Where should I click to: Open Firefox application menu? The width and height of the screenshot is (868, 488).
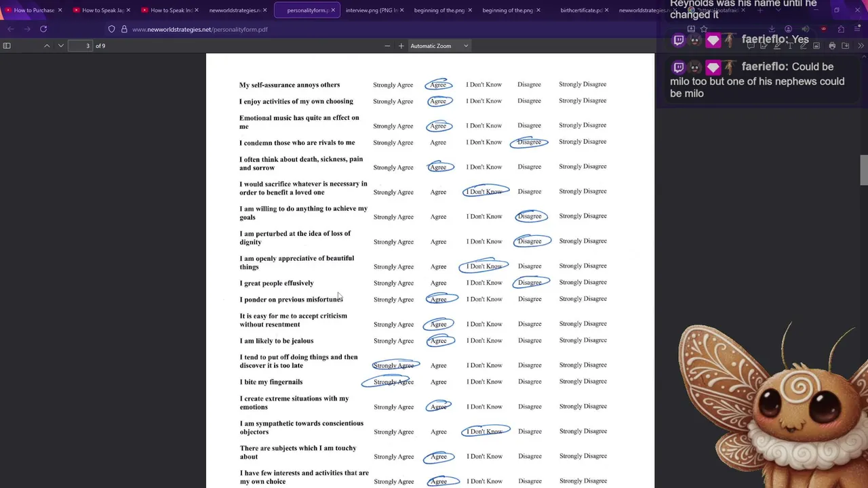coord(857,29)
